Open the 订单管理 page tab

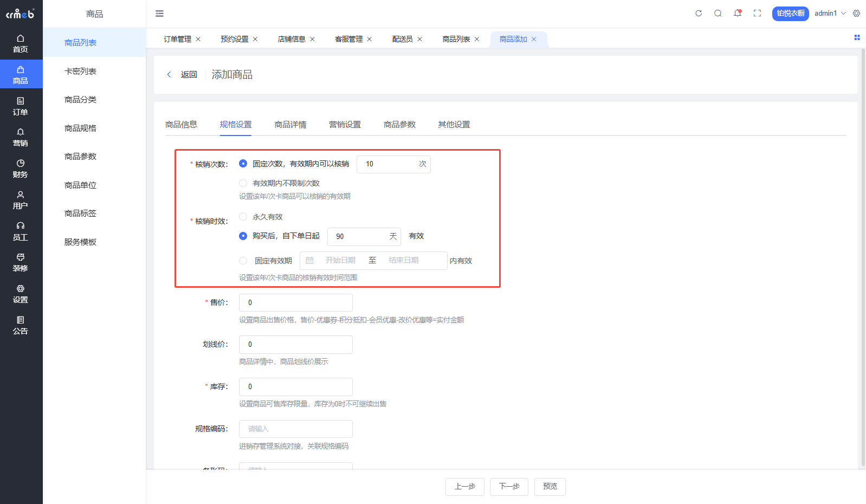[x=177, y=39]
